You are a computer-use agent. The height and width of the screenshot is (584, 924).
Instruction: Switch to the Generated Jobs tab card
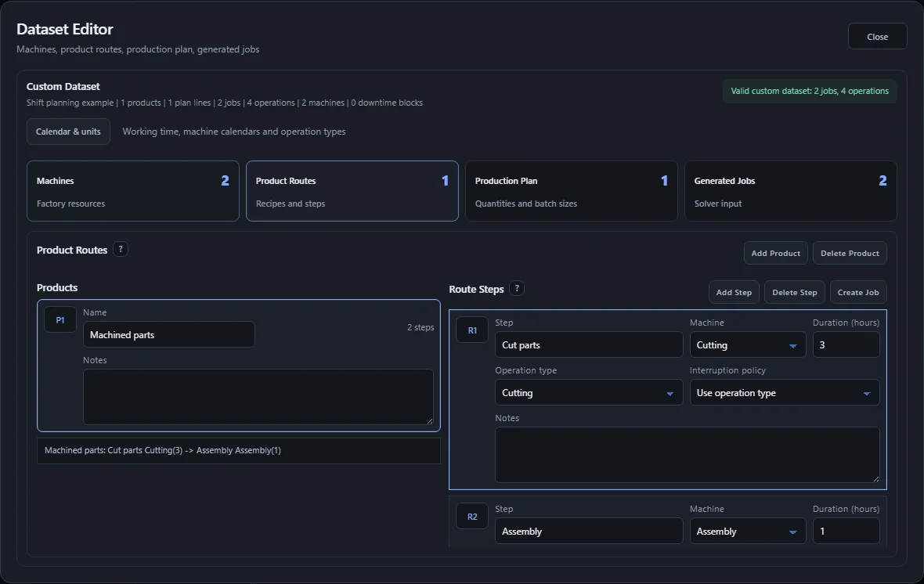[790, 191]
